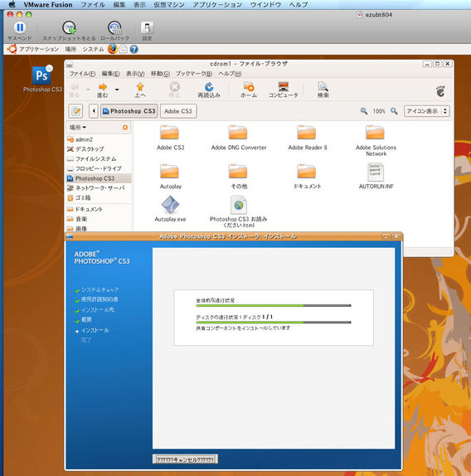Zoom out with the minus magnifier

pyautogui.click(x=363, y=111)
